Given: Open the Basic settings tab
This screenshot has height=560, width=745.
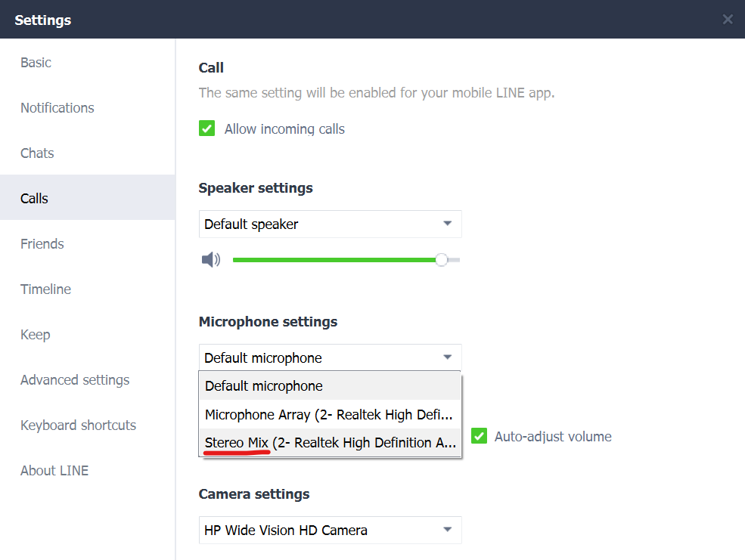Looking at the screenshot, I should tap(36, 63).
